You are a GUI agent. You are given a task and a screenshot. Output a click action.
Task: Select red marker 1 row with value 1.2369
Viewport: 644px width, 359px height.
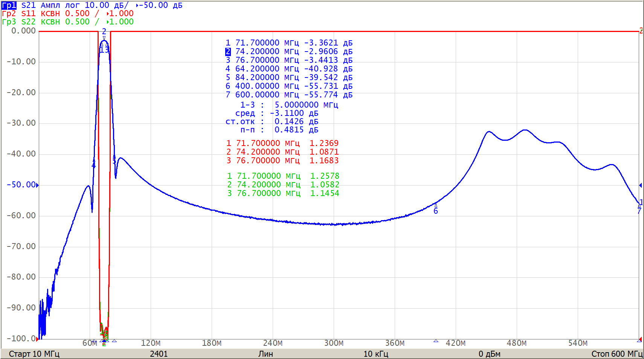(x=282, y=143)
